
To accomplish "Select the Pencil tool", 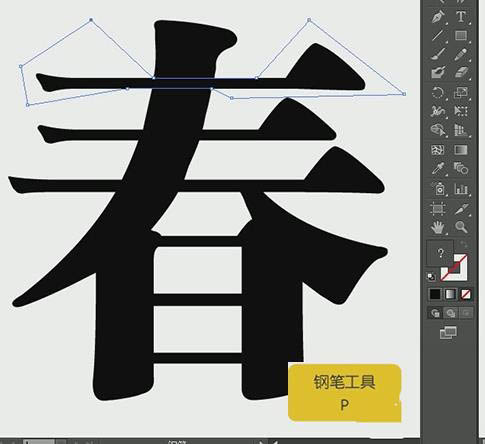I will [461, 54].
